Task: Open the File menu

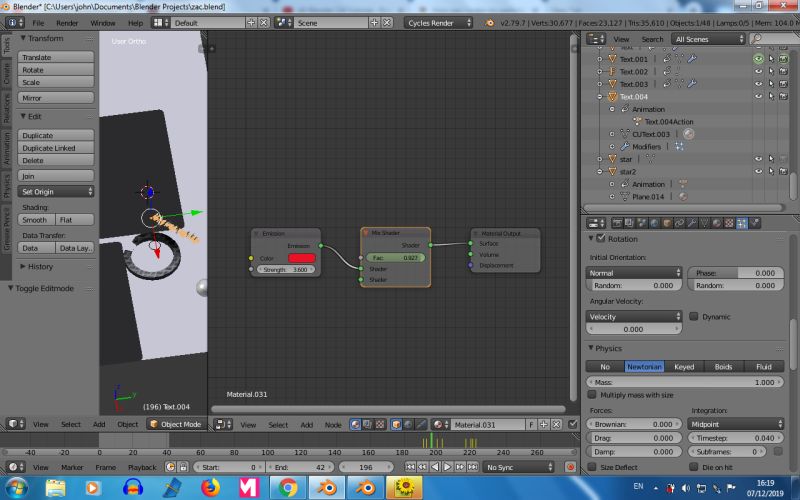Action: pos(38,23)
